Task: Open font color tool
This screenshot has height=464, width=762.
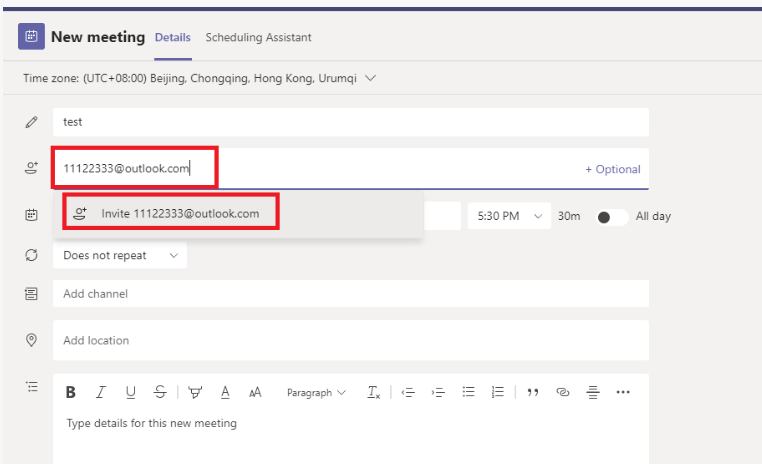Action: 225,392
